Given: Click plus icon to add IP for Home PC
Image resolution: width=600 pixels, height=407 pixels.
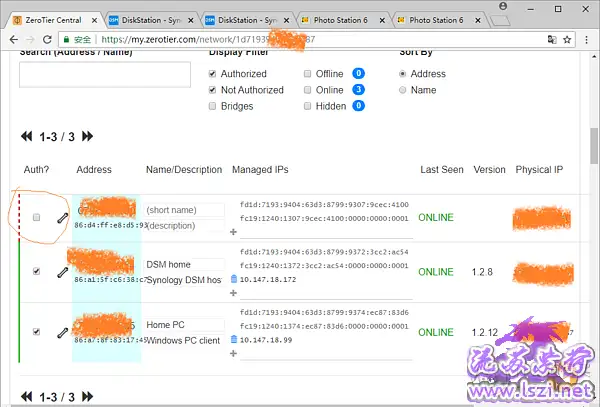Looking at the screenshot, I should [x=233, y=353].
